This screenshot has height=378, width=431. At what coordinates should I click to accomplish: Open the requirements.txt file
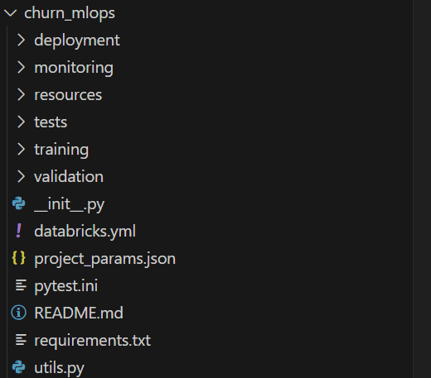[x=92, y=341]
